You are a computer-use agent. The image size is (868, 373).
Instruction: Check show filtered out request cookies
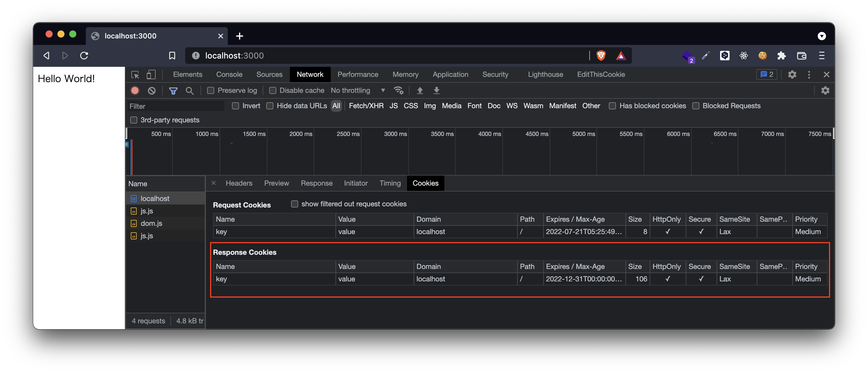pyautogui.click(x=294, y=204)
